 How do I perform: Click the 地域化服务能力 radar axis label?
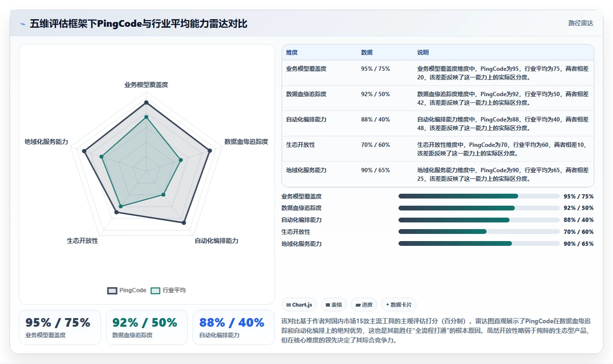pyautogui.click(x=46, y=142)
